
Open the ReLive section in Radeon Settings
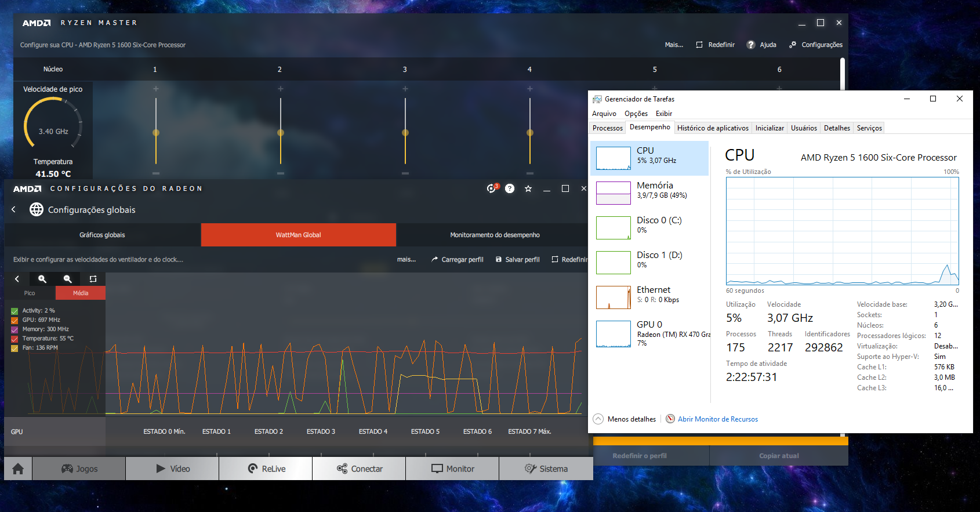coord(266,469)
